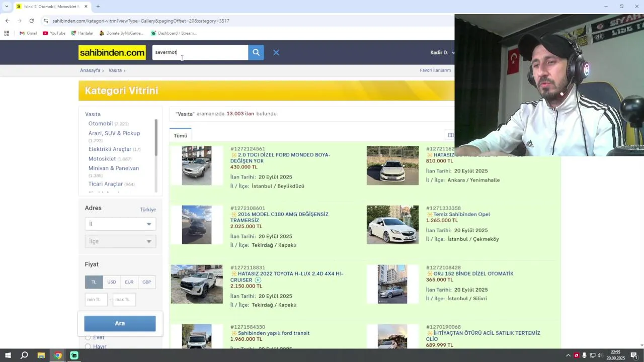Open the Donate ByNoGame bookmark
Screen dimensions: 644x362
121,33
